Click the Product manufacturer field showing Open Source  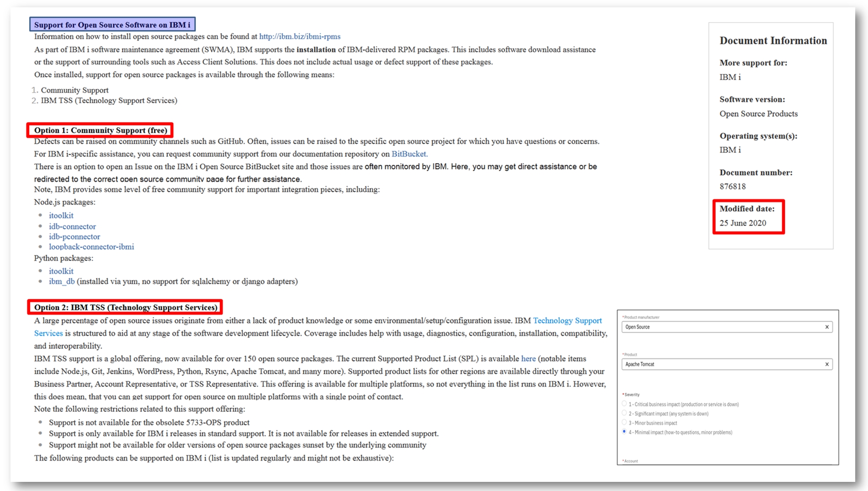727,327
